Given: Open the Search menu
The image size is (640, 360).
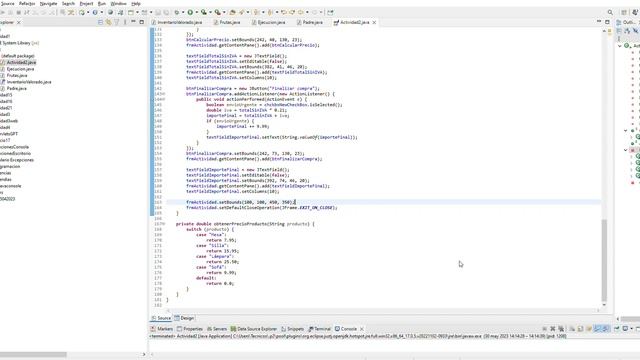Looking at the screenshot, I should click(68, 4).
